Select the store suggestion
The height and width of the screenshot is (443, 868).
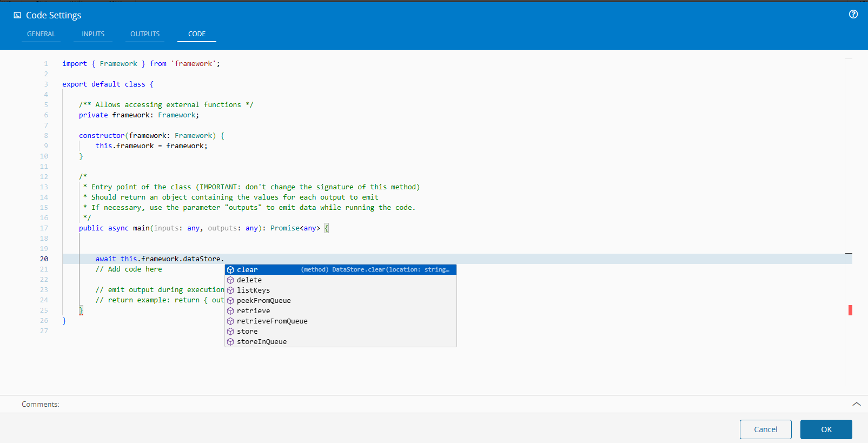point(341,332)
